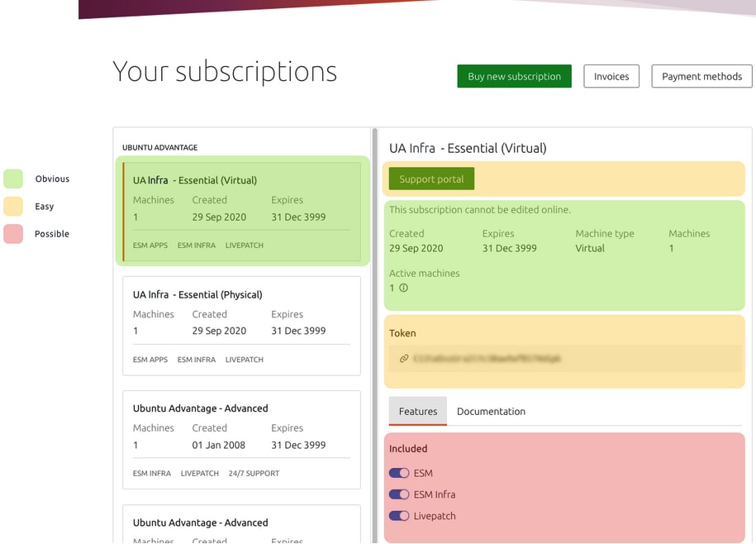Select the Ubuntu Advantage - Advanced card created 01 Jan 2008
The image size is (756, 544).
241,440
